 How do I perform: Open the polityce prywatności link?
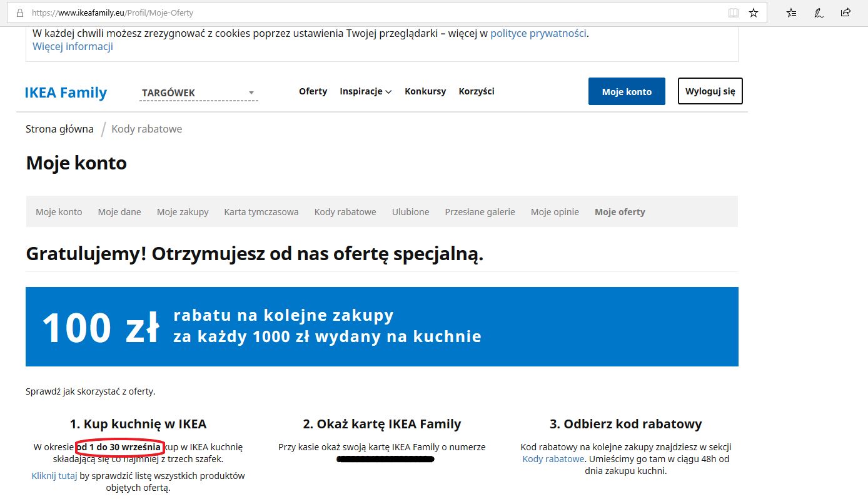[538, 33]
